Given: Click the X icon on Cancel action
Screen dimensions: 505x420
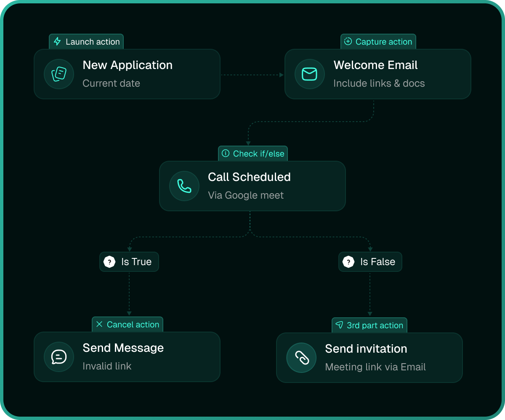Looking at the screenshot, I should click(x=99, y=324).
